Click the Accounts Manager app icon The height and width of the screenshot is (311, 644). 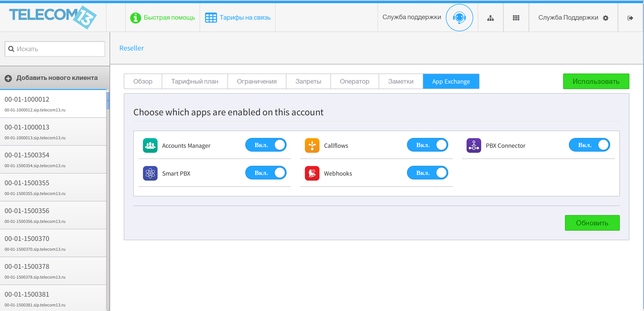(150, 145)
